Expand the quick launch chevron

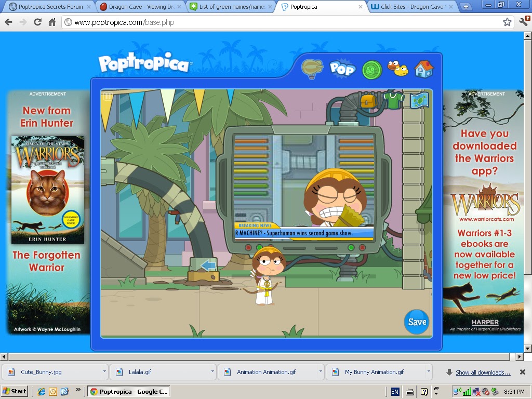click(78, 390)
